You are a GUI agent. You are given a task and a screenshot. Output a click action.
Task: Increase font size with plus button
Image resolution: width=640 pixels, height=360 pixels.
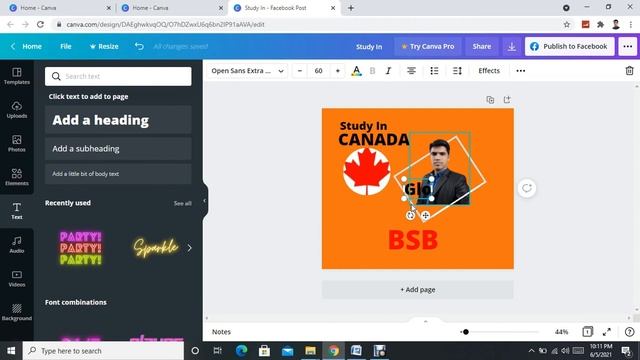click(338, 71)
